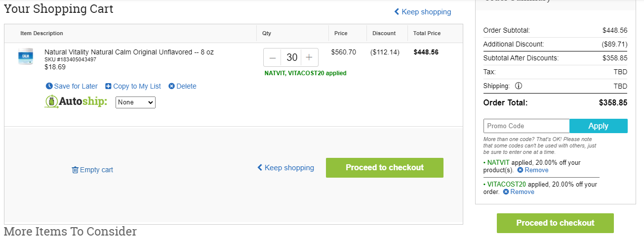Screen dimensions: 644x241
Task: Click the Autoship logo icon
Action: [x=51, y=102]
